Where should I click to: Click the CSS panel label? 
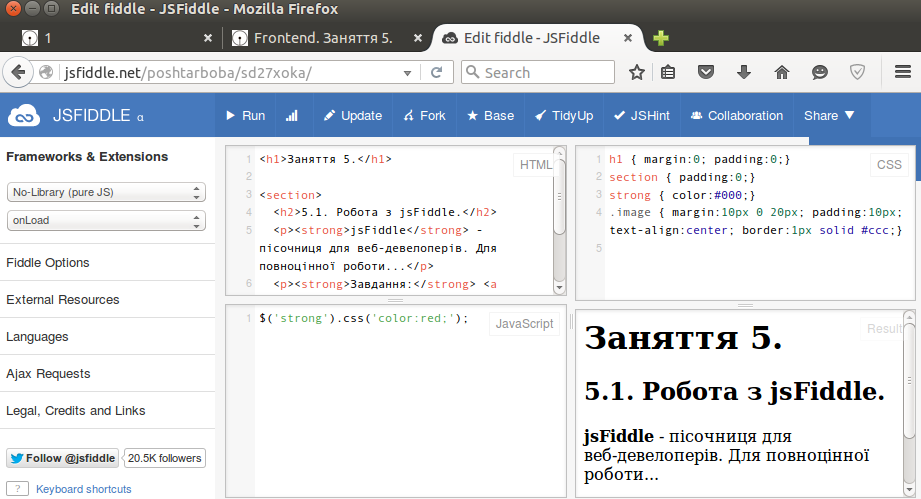pos(889,165)
